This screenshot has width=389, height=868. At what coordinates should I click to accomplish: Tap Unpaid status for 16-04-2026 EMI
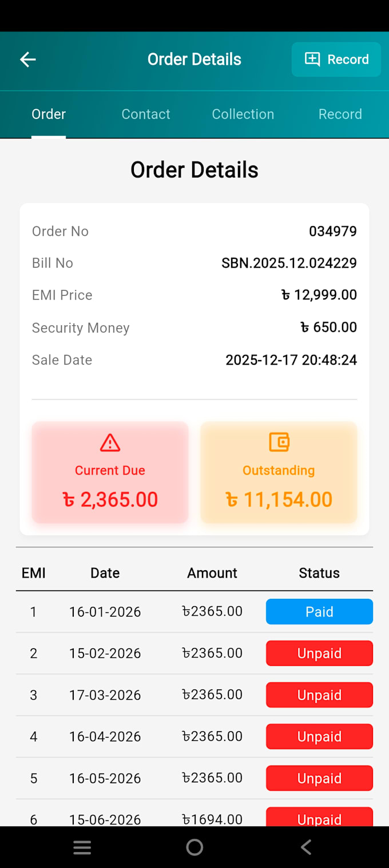tap(319, 736)
